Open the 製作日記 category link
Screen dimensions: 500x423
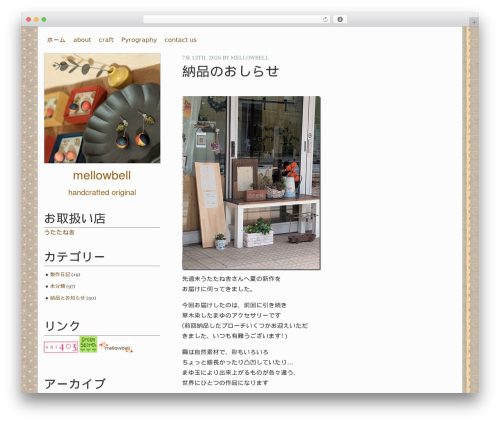pos(60,274)
